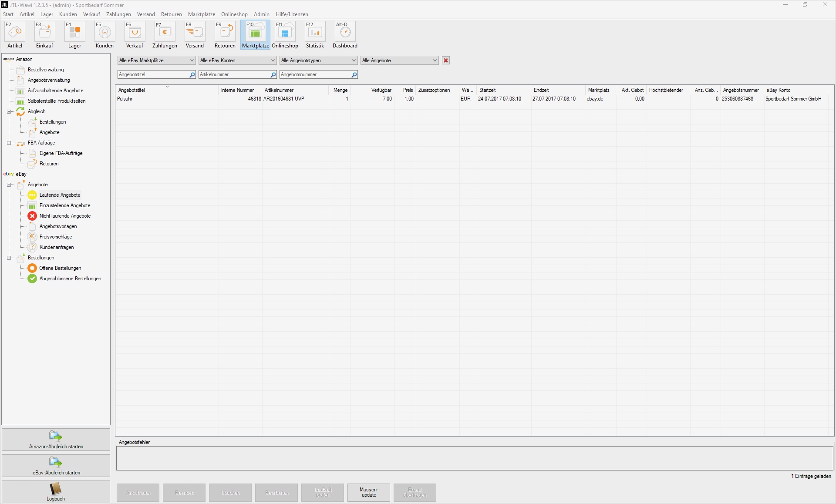This screenshot has width=836, height=504.
Task: Select Nicht laufende Angebote tree entry
Action: pyautogui.click(x=65, y=216)
